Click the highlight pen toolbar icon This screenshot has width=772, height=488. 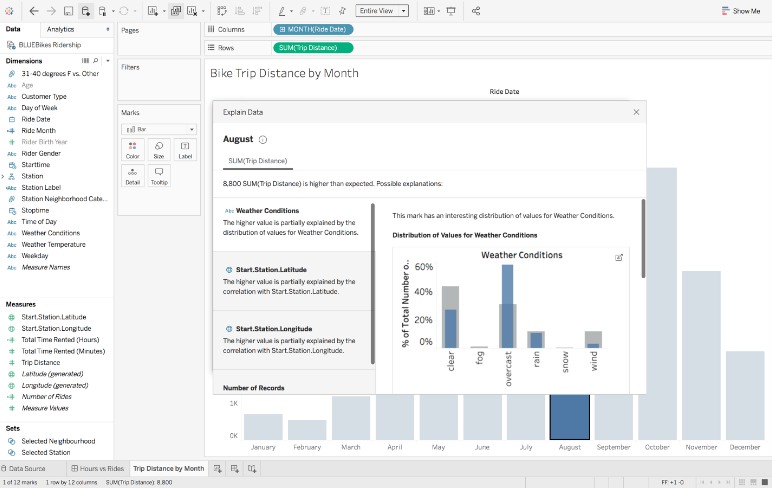coord(282,11)
